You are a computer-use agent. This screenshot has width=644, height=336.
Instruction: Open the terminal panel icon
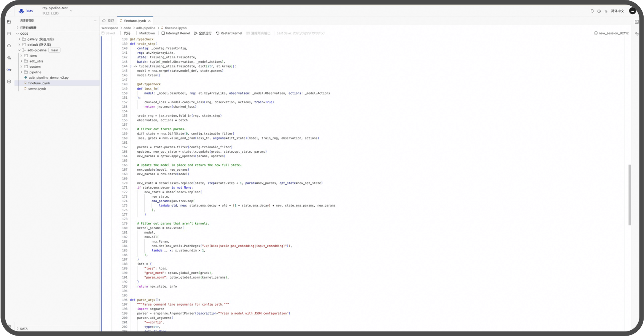637,22
